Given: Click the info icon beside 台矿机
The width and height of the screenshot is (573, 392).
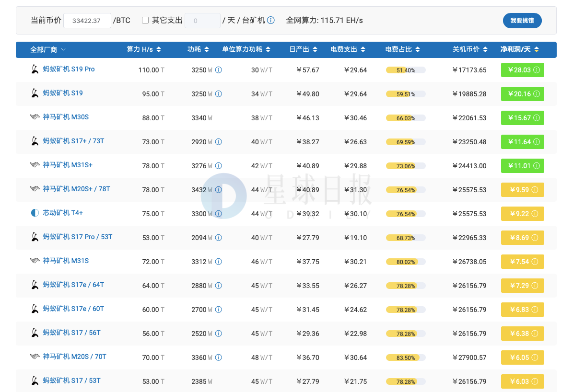Looking at the screenshot, I should (x=271, y=21).
